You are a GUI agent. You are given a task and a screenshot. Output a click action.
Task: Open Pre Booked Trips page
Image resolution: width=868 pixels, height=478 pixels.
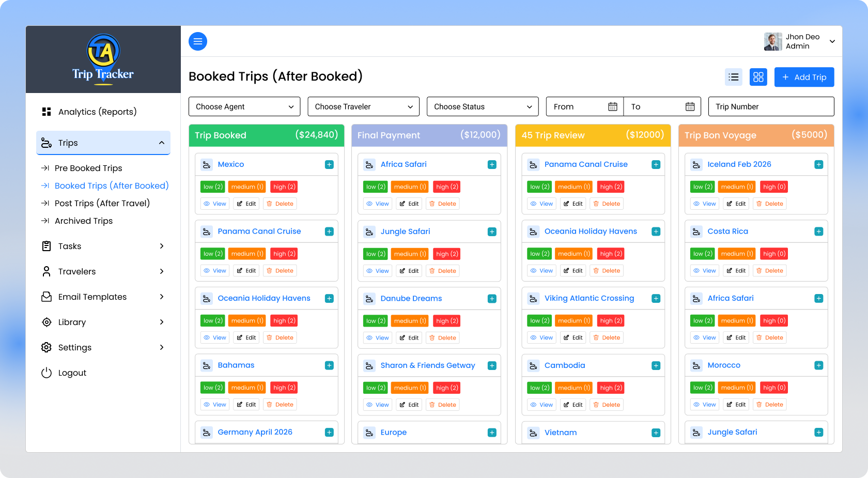pos(88,168)
